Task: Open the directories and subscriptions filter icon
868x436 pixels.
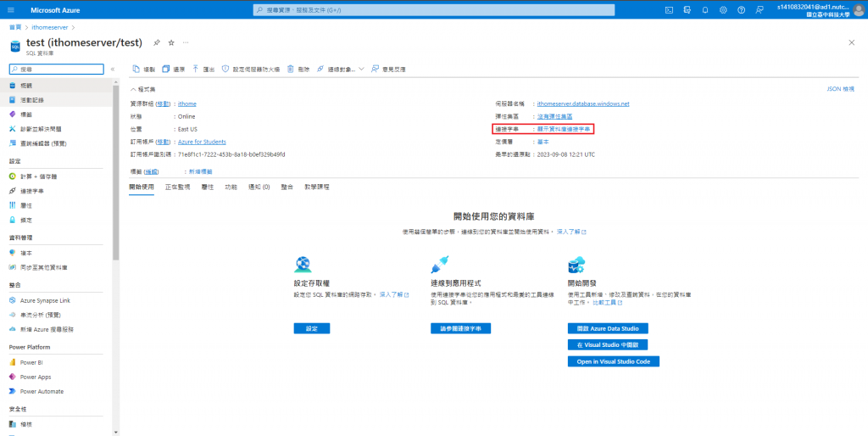Action: point(687,10)
